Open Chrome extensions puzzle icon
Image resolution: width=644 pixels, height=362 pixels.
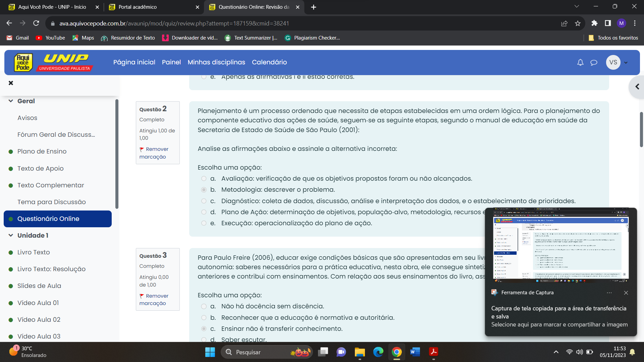click(x=594, y=23)
